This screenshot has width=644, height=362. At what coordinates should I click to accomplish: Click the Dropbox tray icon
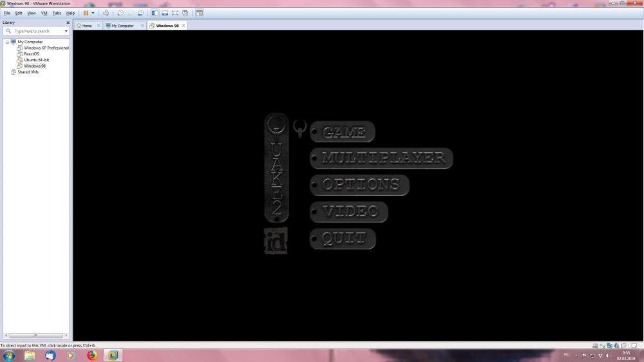pos(600,356)
